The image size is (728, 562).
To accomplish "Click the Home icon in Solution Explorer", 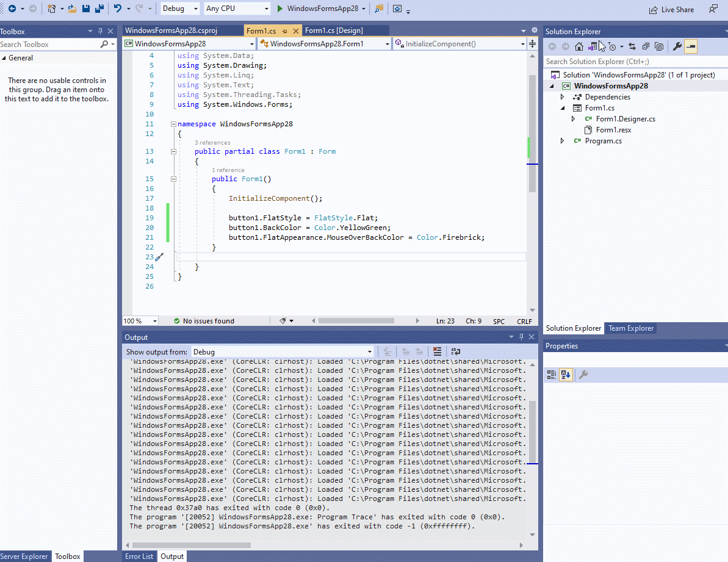I will tap(578, 46).
